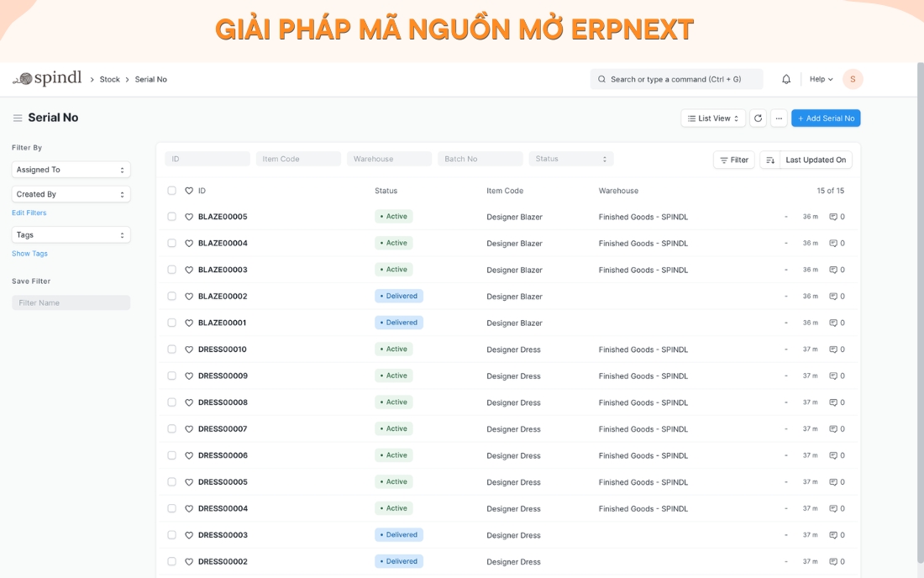Toggle sort direction icon

pyautogui.click(x=769, y=160)
